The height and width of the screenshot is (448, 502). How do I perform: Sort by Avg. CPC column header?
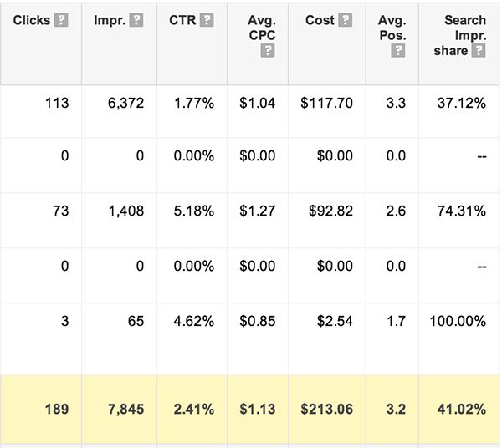[262, 28]
